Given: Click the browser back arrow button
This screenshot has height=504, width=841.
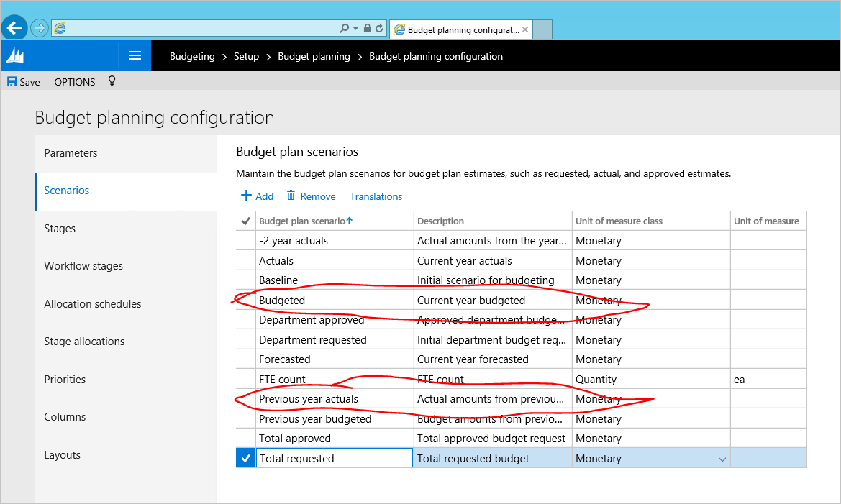Looking at the screenshot, I should coord(14,27).
